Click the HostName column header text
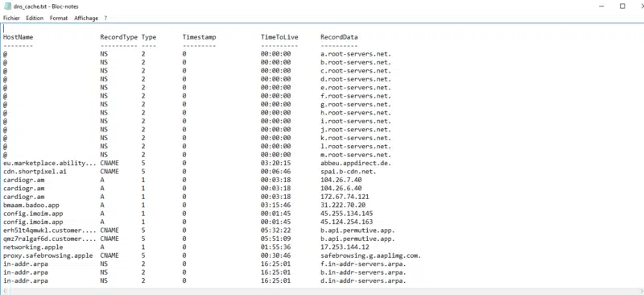Screen dimensions: 644x295 18,37
